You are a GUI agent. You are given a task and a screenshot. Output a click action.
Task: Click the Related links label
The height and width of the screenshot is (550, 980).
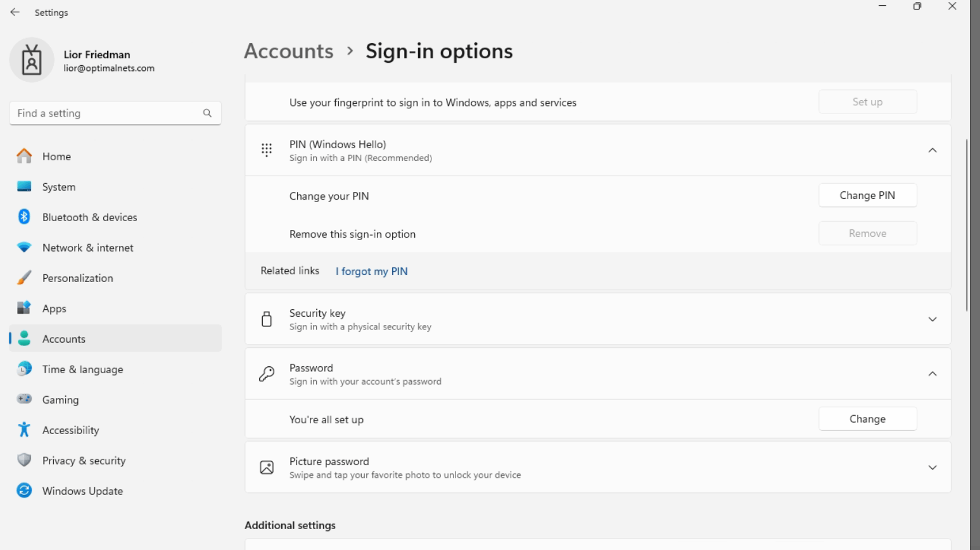tap(290, 271)
